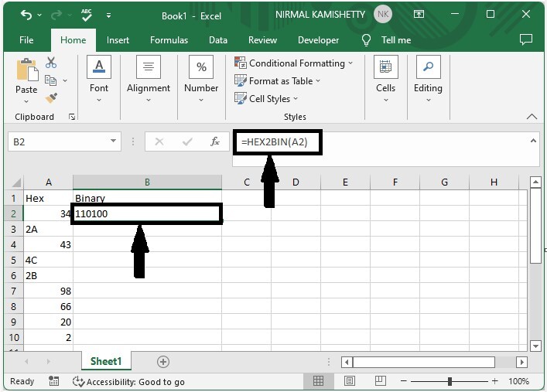The image size is (547, 392).
Task: Select column B header
Action: point(147,182)
